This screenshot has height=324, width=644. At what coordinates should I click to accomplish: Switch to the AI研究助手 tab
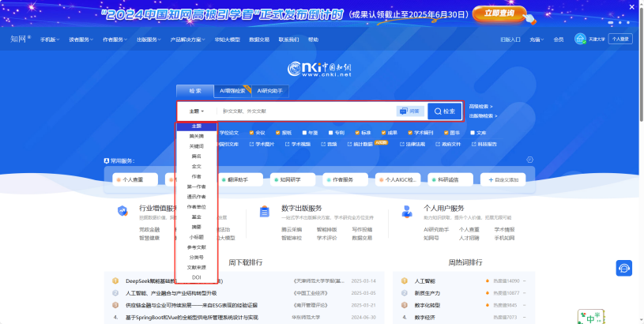click(x=269, y=91)
